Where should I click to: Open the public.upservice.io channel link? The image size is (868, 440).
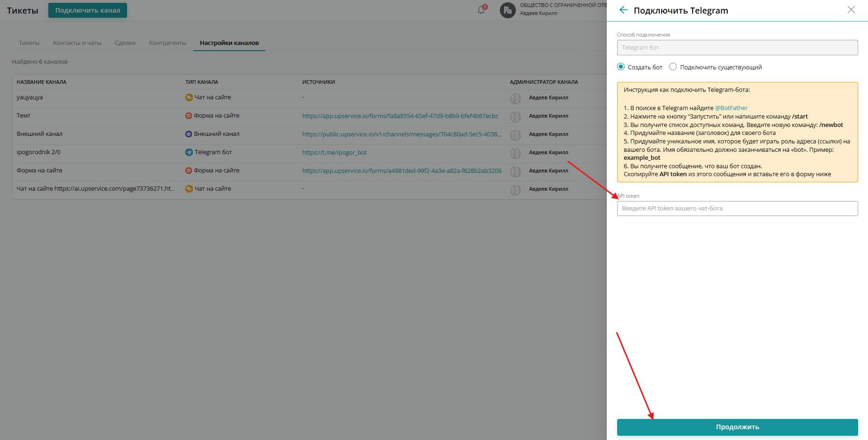pos(402,134)
